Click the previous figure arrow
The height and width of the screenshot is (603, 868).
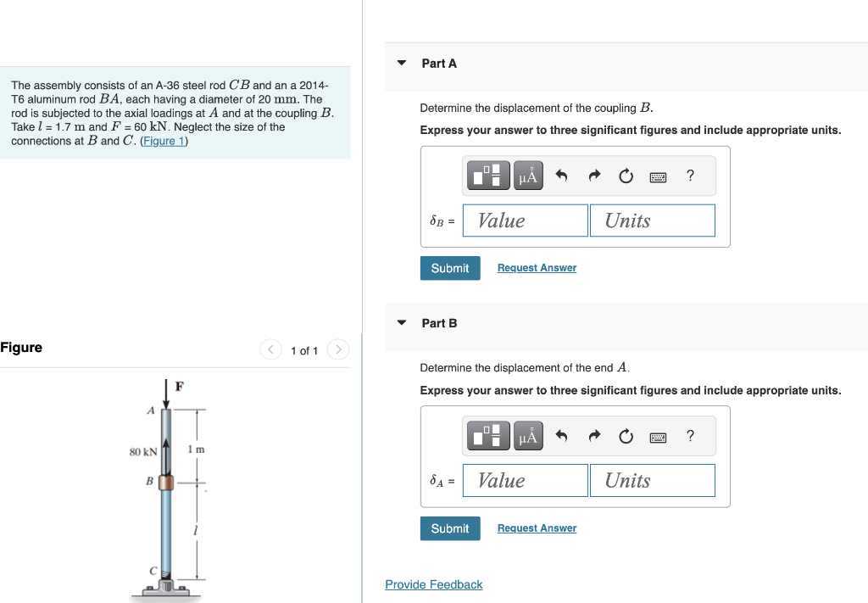270,349
